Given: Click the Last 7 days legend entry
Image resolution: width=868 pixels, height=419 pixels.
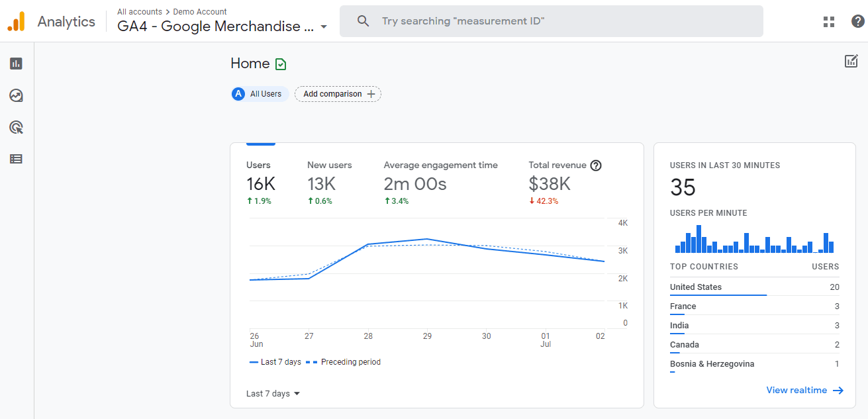Looking at the screenshot, I should (x=275, y=362).
